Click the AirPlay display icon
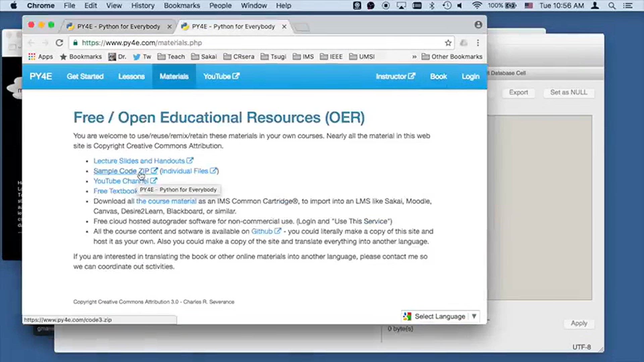The height and width of the screenshot is (362, 644). [401, 6]
